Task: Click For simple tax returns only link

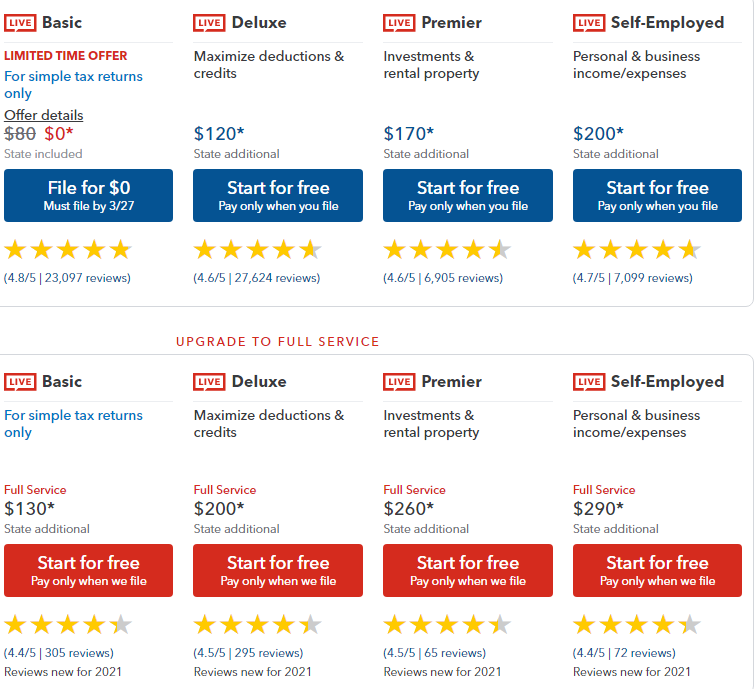Action: (73, 84)
